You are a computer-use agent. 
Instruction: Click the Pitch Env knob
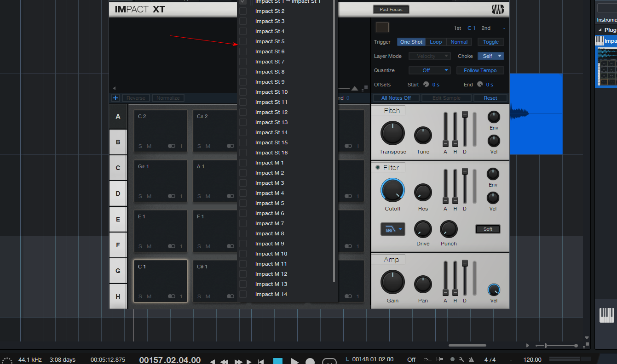tap(494, 117)
